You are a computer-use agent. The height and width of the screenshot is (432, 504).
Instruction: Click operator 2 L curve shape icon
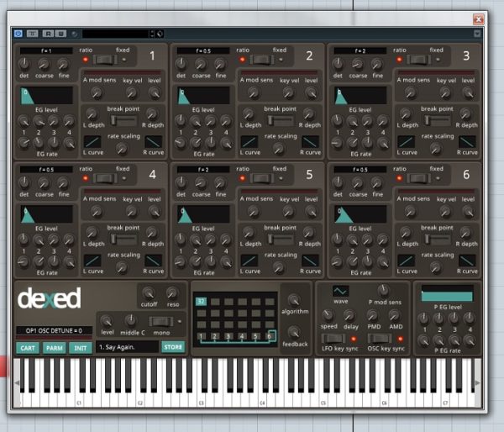(x=249, y=142)
